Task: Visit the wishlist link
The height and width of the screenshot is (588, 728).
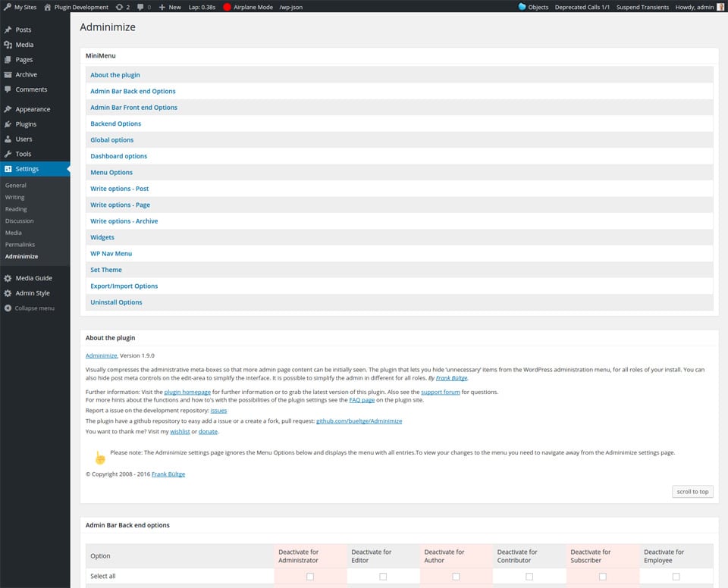Action: pos(180,432)
